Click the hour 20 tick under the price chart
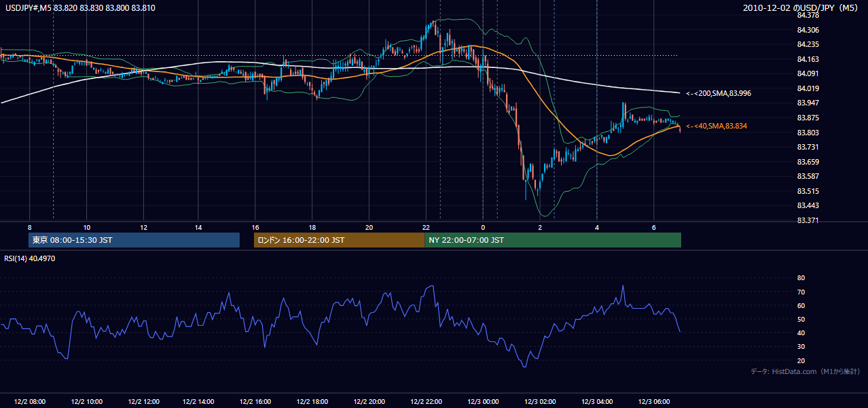868x408 pixels. click(369, 227)
